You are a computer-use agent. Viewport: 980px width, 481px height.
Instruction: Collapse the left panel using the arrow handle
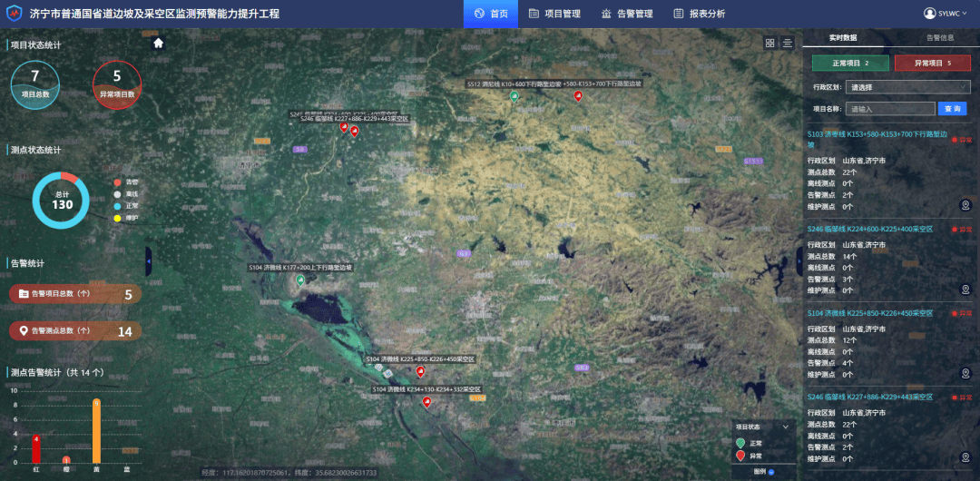[x=149, y=261]
